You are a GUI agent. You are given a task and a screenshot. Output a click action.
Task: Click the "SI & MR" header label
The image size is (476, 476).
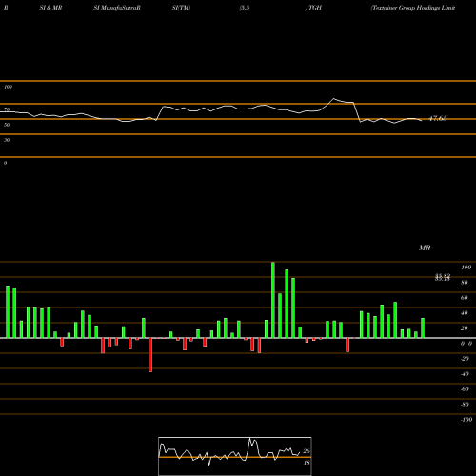(x=50, y=8)
